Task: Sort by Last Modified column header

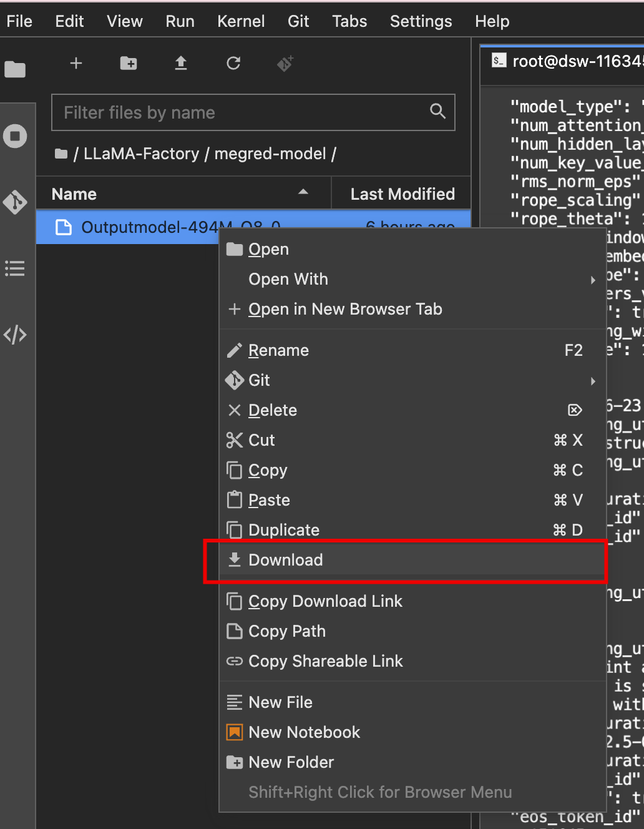Action: [x=402, y=194]
